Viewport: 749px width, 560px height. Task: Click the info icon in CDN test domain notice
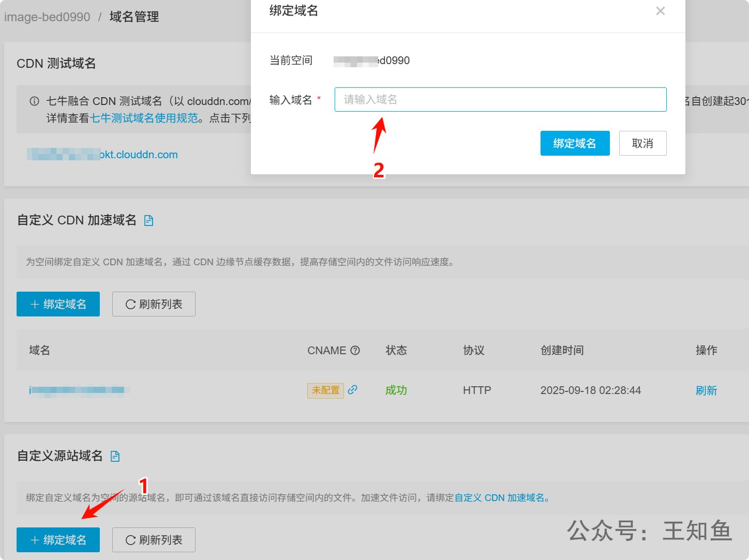pyautogui.click(x=34, y=101)
